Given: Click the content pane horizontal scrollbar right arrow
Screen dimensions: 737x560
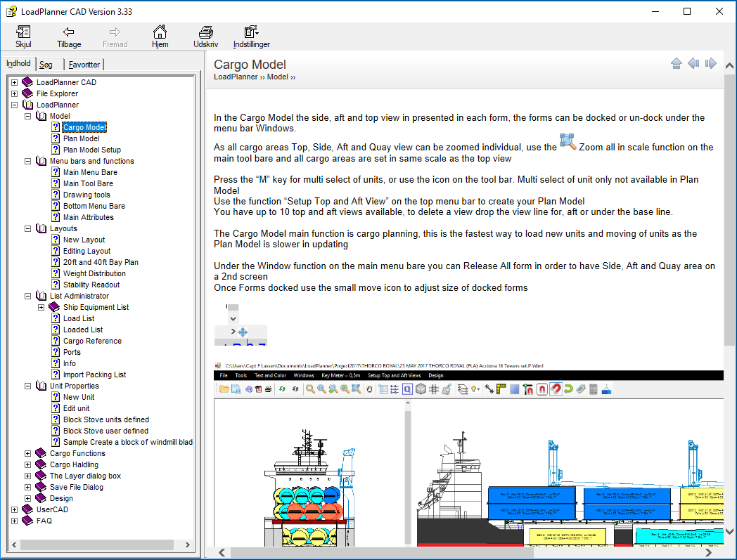Looking at the screenshot, I should click(708, 553).
